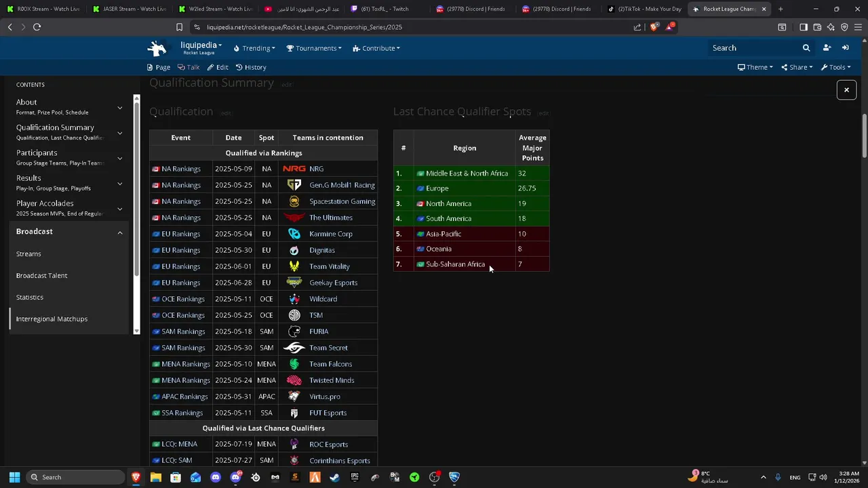This screenshot has height=488, width=868.
Task: Click the search magnifier icon in Liquipedia header
Action: point(806,48)
